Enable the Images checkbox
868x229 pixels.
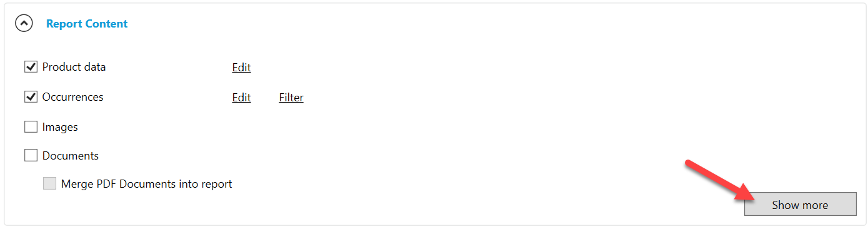tap(31, 127)
